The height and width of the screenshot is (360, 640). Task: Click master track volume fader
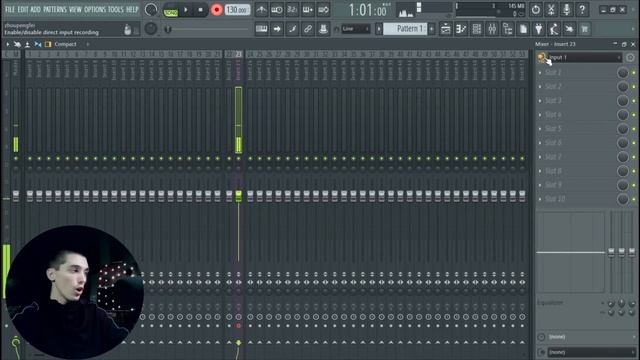point(16,196)
